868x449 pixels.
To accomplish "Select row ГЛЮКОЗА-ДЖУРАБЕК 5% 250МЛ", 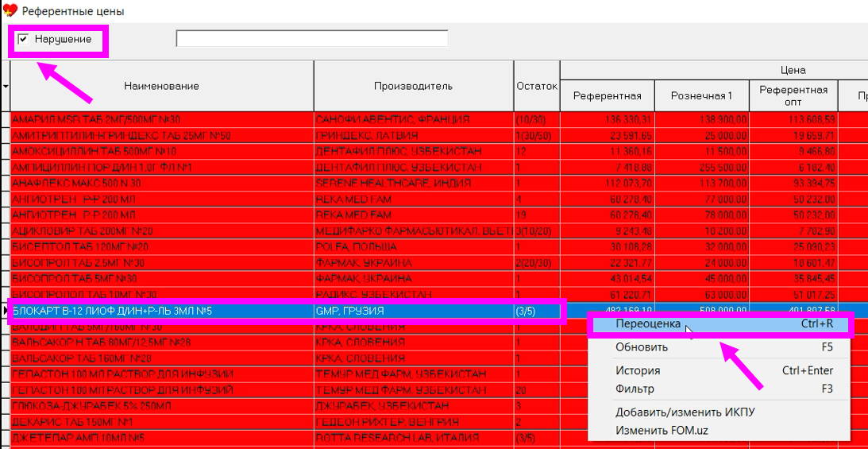I will pyautogui.click(x=162, y=406).
